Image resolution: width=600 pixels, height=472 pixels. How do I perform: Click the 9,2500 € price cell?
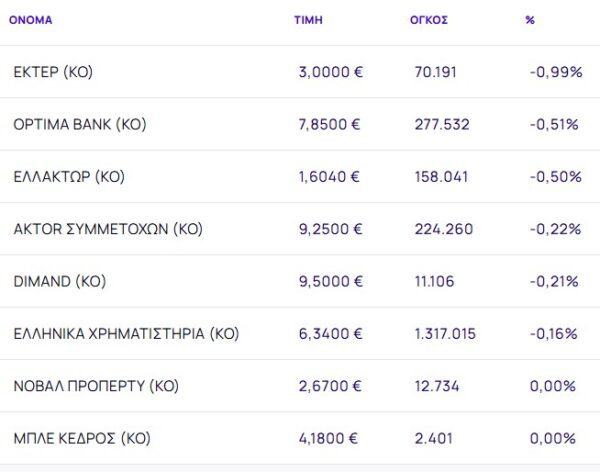329,229
